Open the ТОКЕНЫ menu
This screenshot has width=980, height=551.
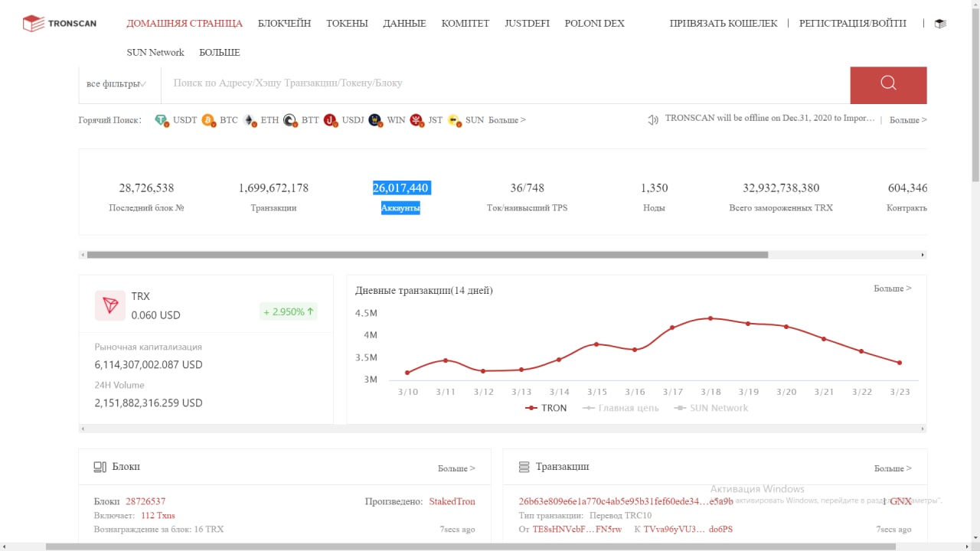pos(347,24)
